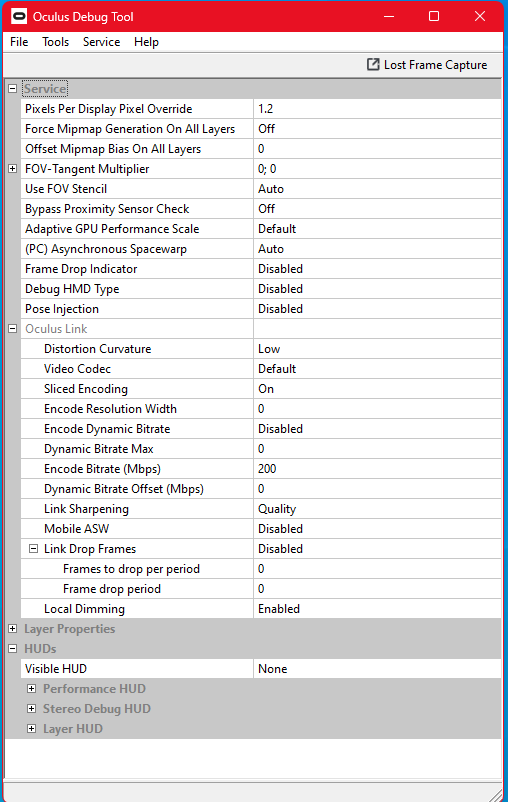
Task: Expand the Performance HUD section
Action: [32, 688]
